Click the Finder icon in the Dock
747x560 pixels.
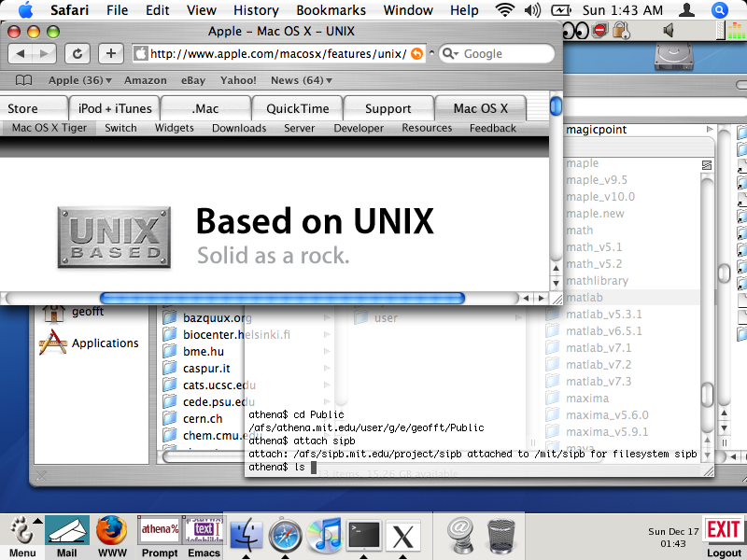click(247, 536)
